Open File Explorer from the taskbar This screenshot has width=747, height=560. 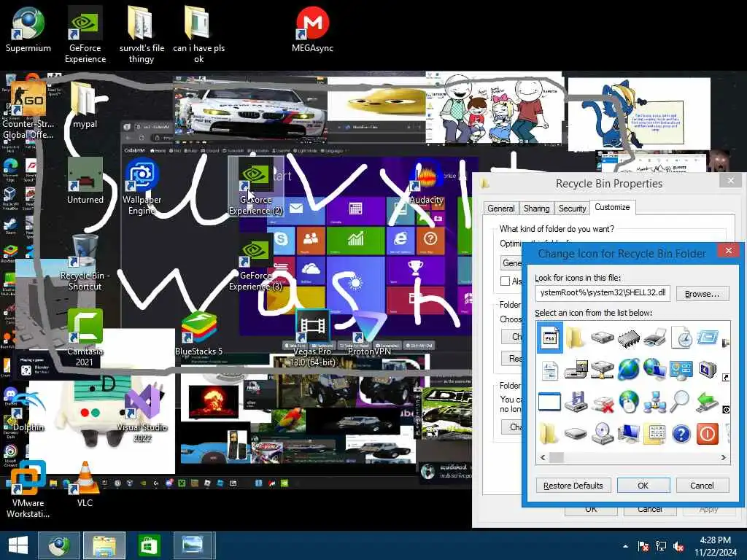point(104,545)
